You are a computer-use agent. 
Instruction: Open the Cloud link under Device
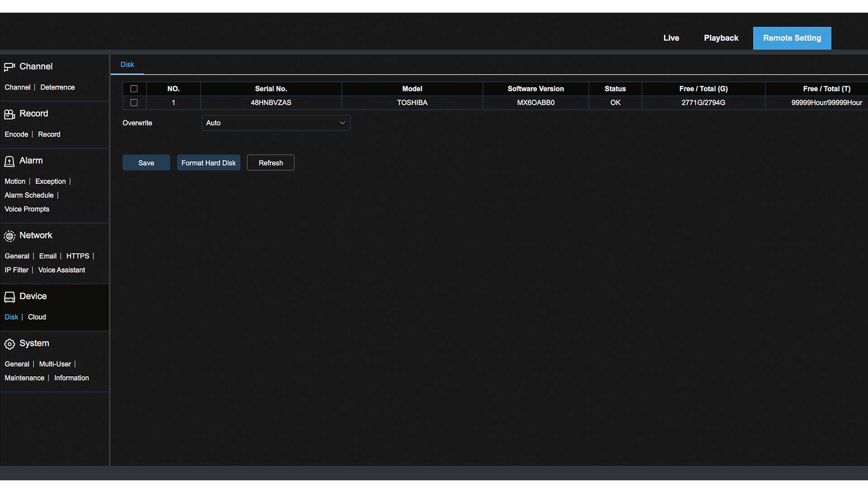[x=37, y=317]
